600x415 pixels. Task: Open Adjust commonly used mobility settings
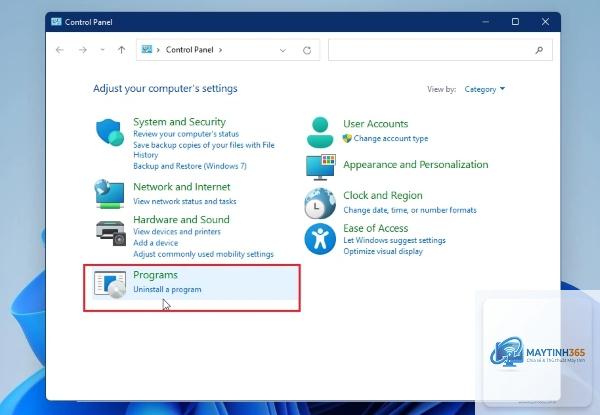203,254
